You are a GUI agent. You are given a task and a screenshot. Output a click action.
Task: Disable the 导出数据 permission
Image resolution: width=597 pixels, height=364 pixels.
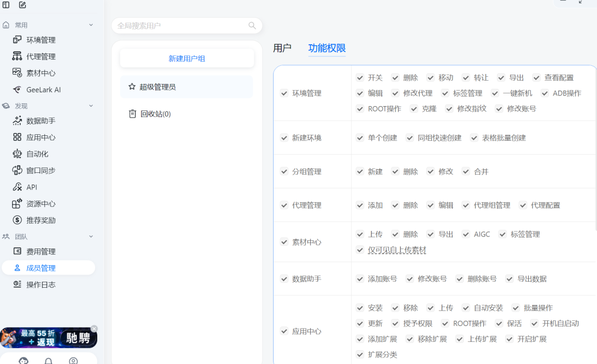click(509, 279)
